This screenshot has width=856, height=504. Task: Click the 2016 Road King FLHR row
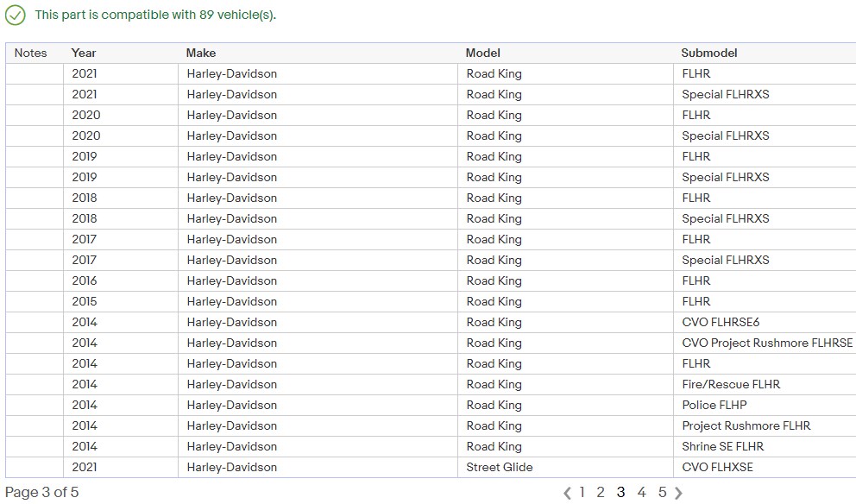431,280
